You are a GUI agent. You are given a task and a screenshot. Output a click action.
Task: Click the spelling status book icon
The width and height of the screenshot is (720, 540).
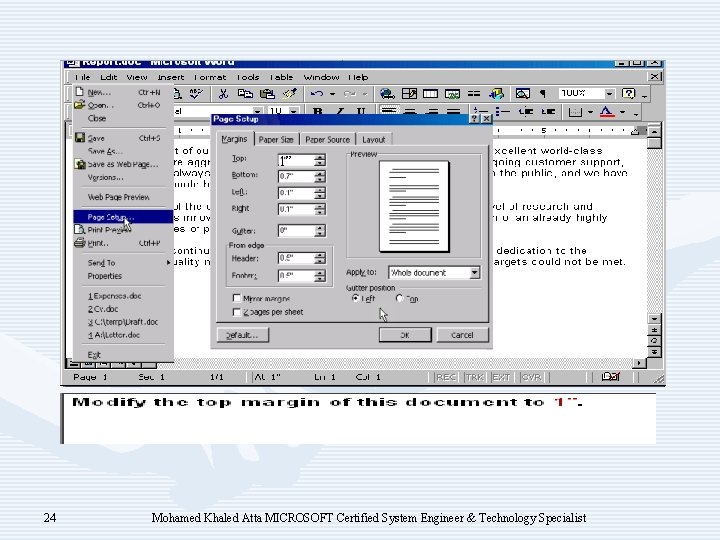(611, 377)
